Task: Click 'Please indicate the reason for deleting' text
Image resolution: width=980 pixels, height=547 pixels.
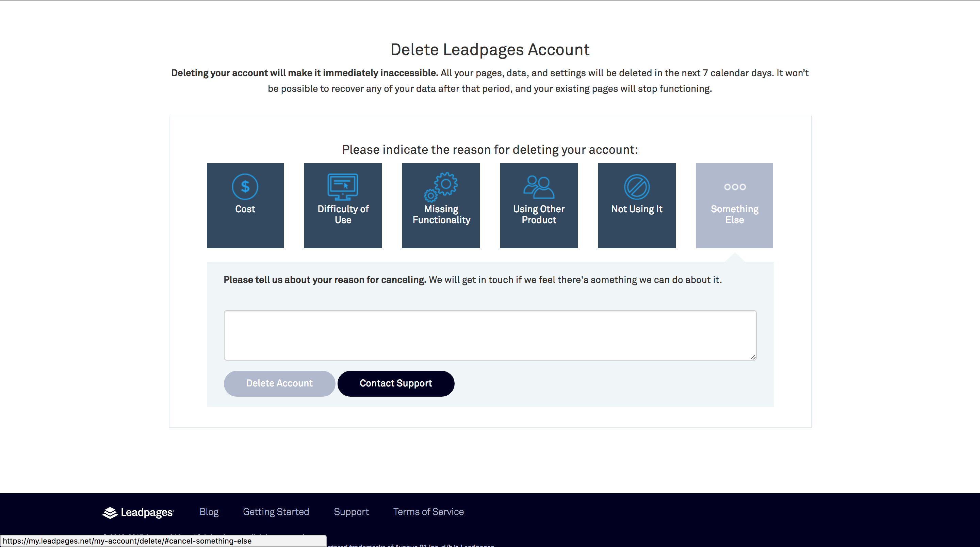Action: click(x=490, y=149)
